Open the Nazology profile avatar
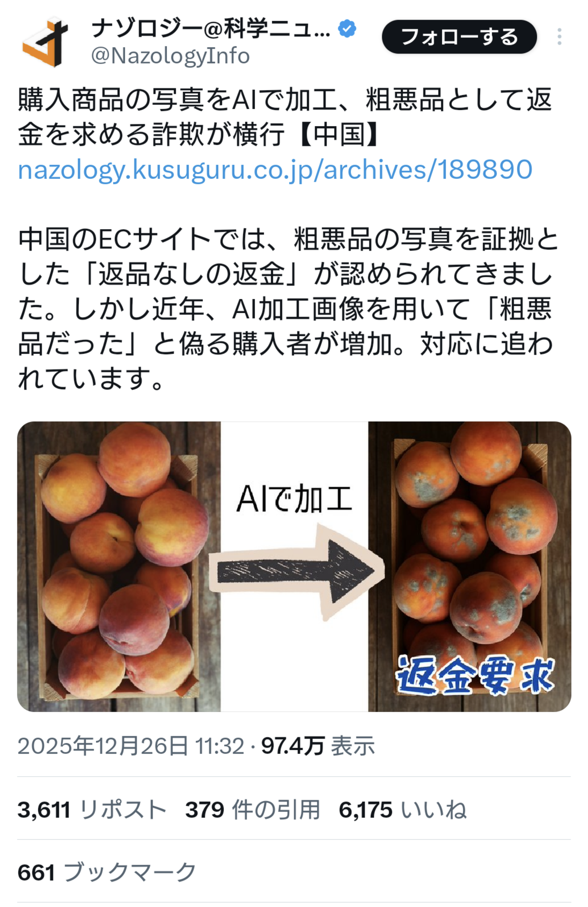 click(45, 42)
